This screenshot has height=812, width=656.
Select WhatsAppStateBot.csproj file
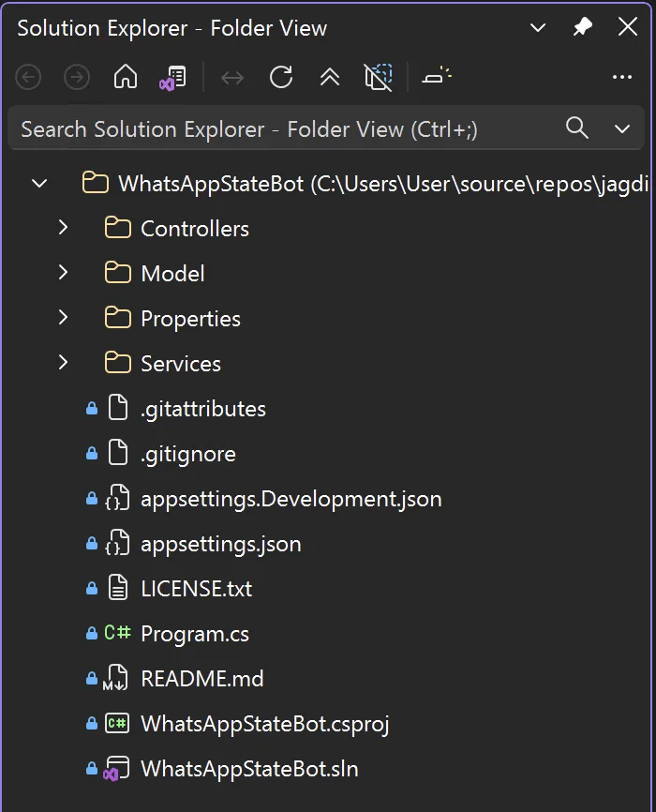(264, 724)
